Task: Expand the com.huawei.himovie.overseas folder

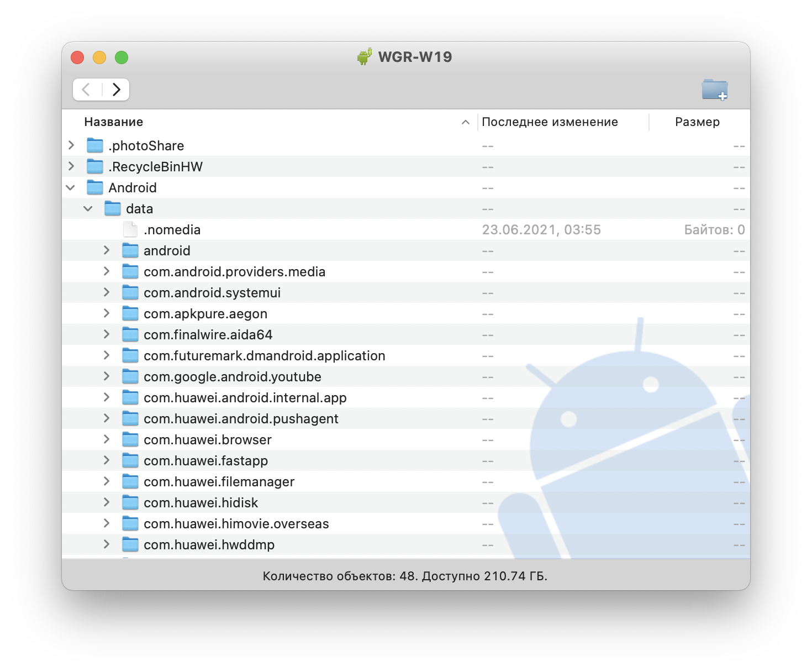Action: pos(107,523)
